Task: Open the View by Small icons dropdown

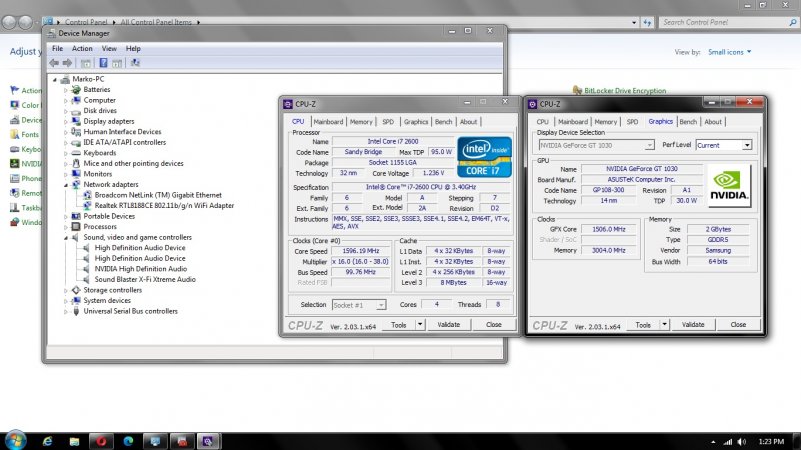Action: (x=729, y=52)
